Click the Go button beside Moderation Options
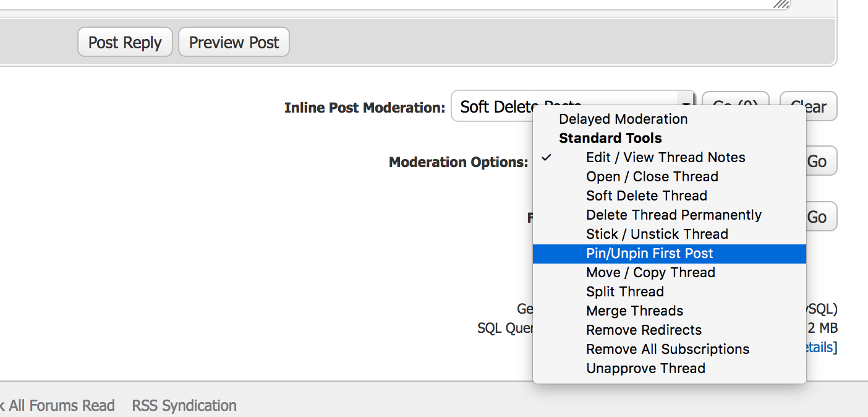 (817, 161)
